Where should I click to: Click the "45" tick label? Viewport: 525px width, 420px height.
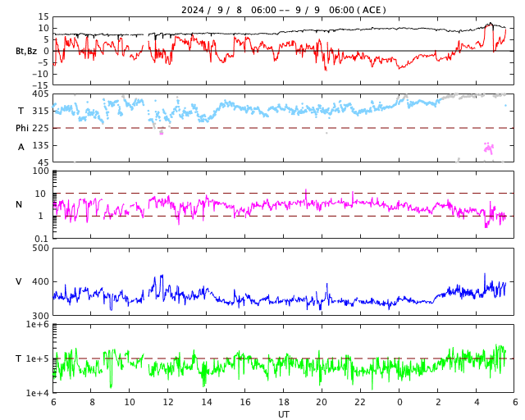[43, 162]
